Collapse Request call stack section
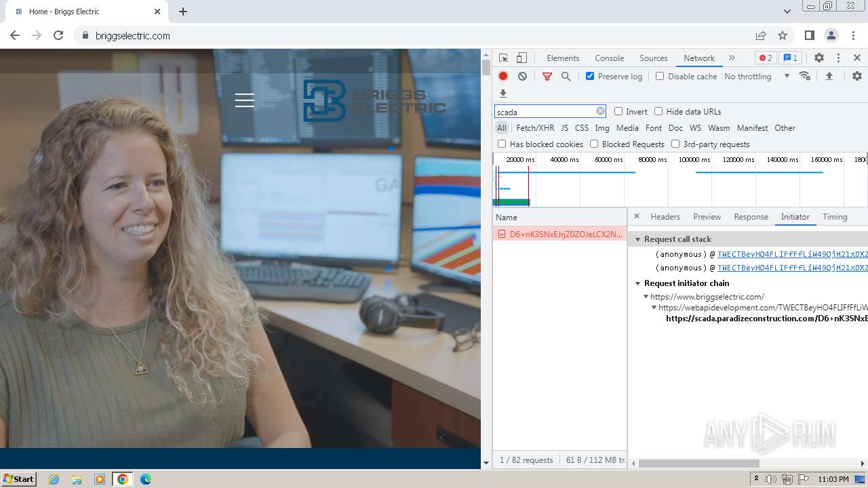Image resolution: width=868 pixels, height=488 pixels. [x=637, y=239]
